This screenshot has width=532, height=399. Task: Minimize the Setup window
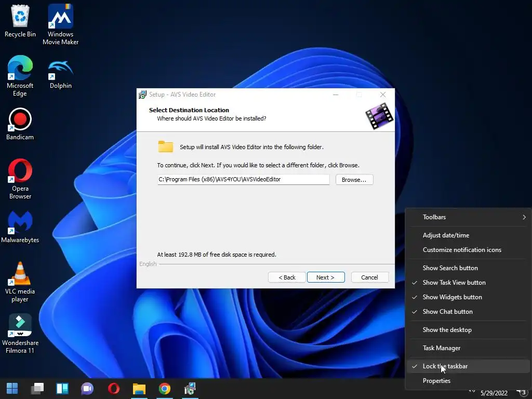(x=336, y=95)
